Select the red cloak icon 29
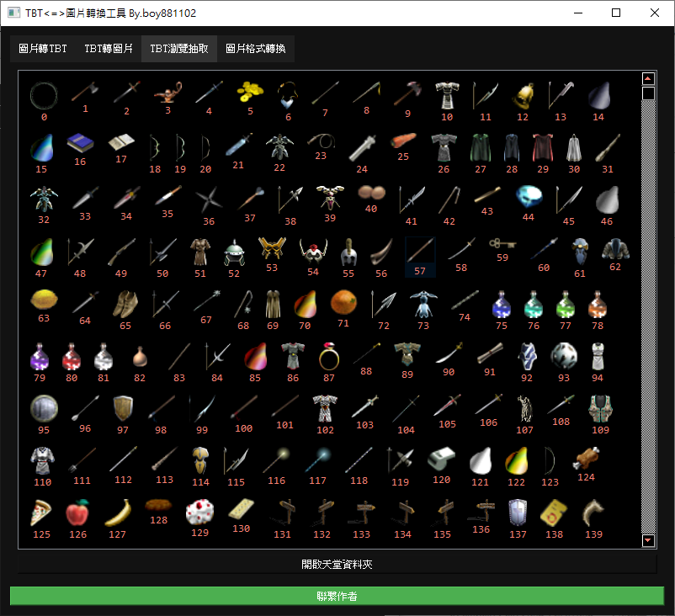Screen dimensions: 675x616 pos(543,146)
